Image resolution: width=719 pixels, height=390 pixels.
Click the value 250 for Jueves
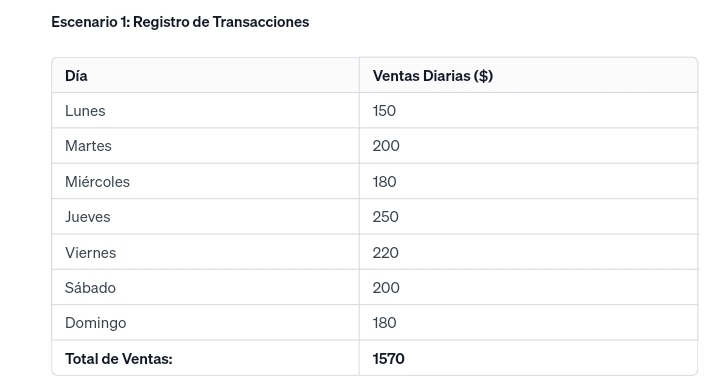[x=386, y=217]
